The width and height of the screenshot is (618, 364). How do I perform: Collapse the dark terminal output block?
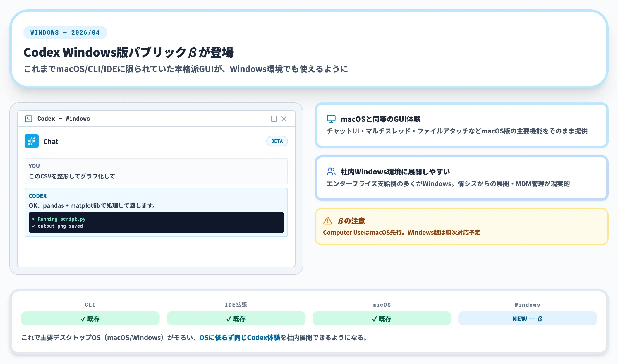tap(156, 222)
